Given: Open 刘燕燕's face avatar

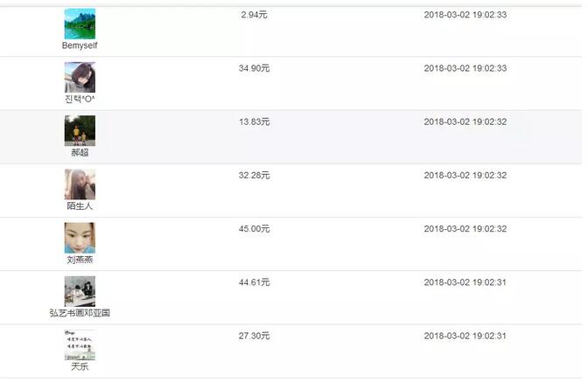Looking at the screenshot, I should point(80,238).
